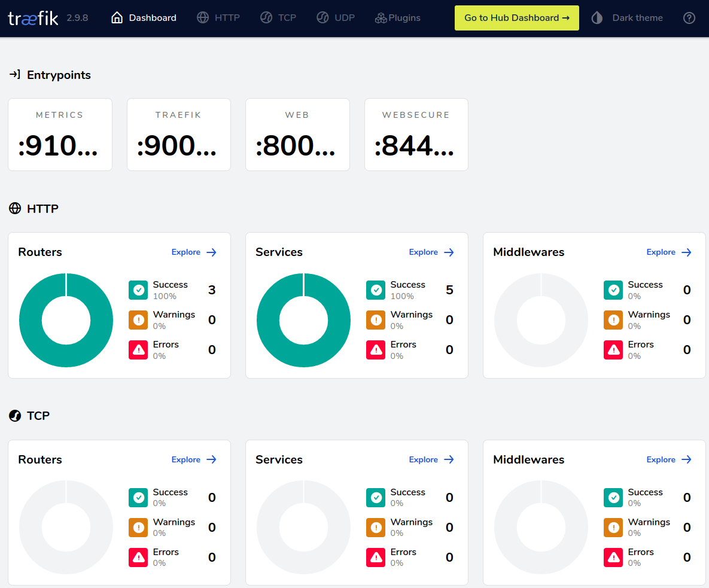The width and height of the screenshot is (709, 588).
Task: Click HTTP Services Warnings icon
Action: point(376,320)
